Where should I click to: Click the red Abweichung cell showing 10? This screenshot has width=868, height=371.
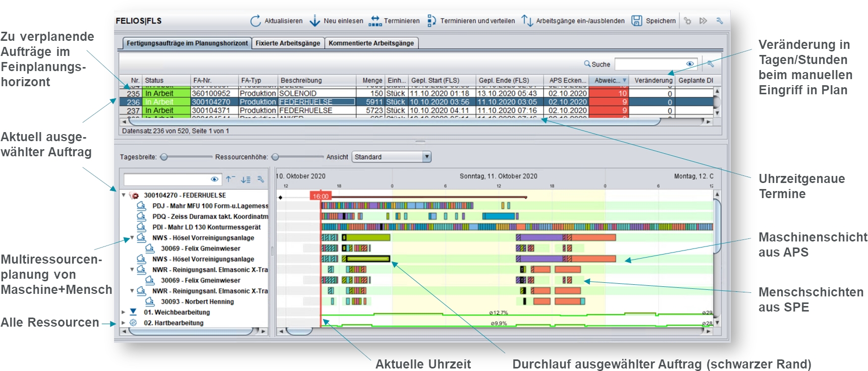tap(609, 93)
